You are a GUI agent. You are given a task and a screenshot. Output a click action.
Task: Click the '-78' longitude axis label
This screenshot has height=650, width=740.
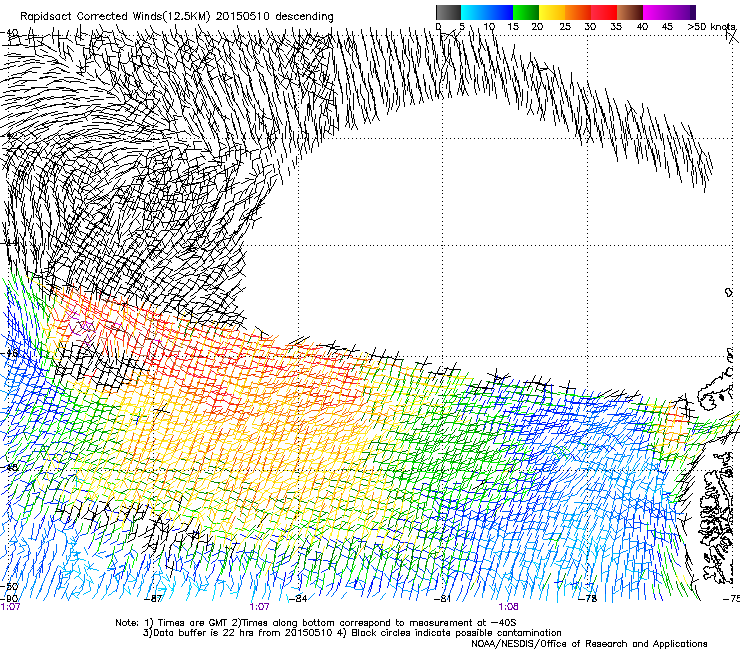(x=588, y=599)
